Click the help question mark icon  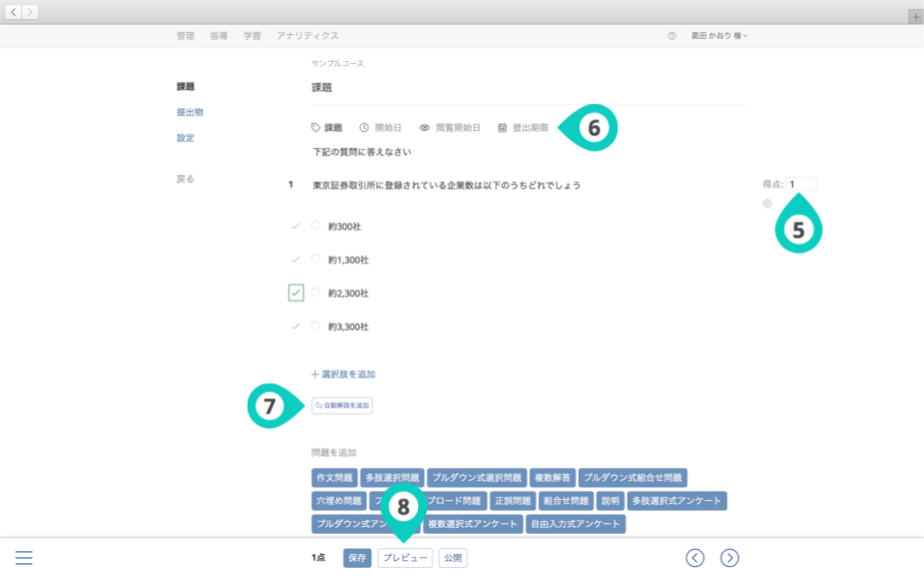coord(672,36)
